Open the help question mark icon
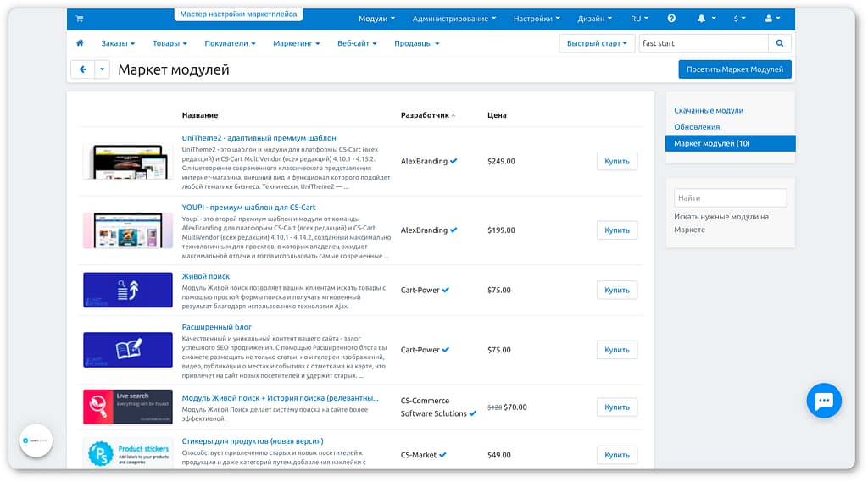868x482 pixels. pos(671,19)
